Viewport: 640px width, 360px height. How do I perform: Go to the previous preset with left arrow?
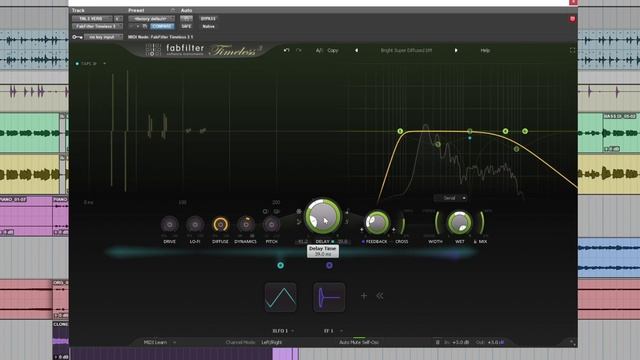pyautogui.click(x=356, y=50)
